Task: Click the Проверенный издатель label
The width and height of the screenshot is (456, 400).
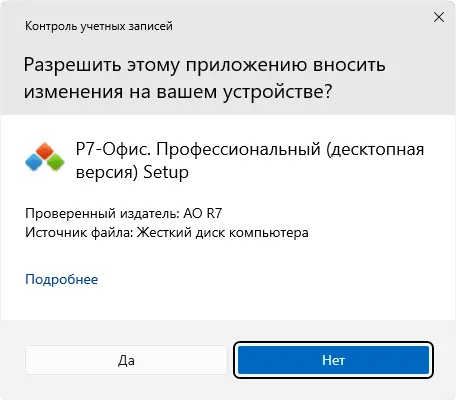Action: point(102,213)
